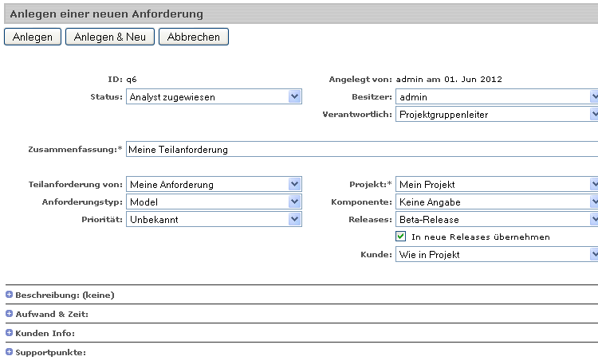
Task: Cancel with the Abbrechen button
Action: point(194,37)
